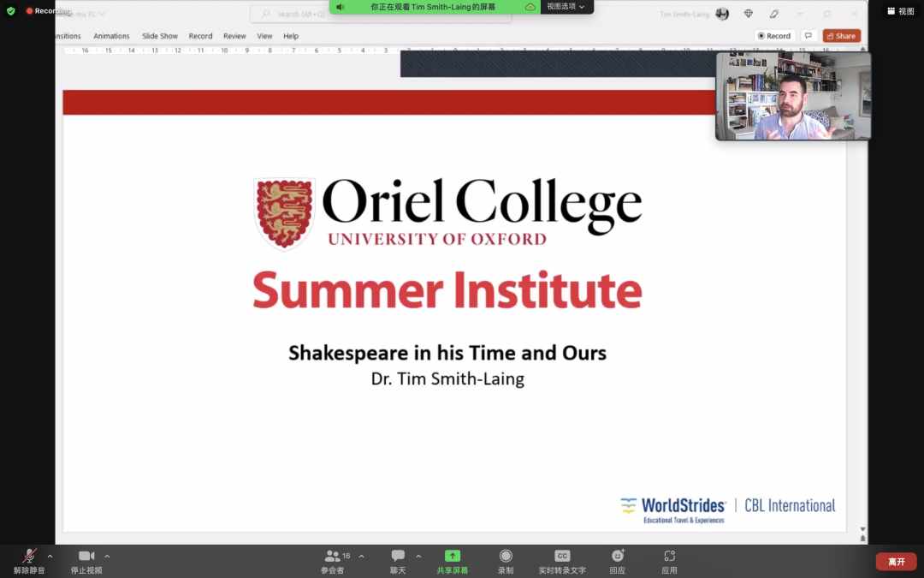Click the 'Dr. Tim Smith-Laing' subtitle text
The image size is (924, 578).
pos(447,378)
